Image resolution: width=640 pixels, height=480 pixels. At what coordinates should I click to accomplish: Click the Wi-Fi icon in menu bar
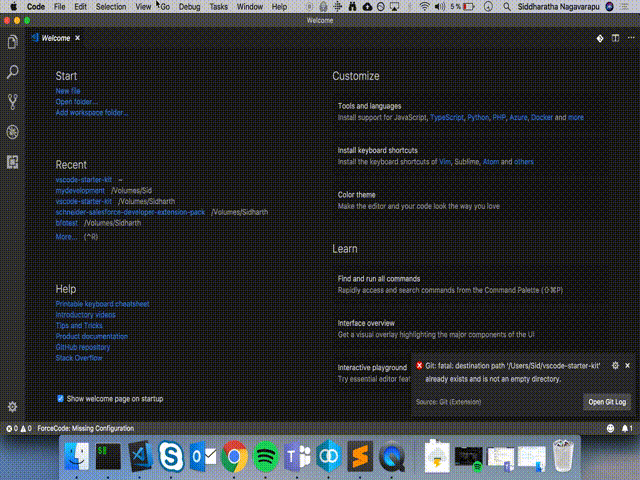point(424,7)
